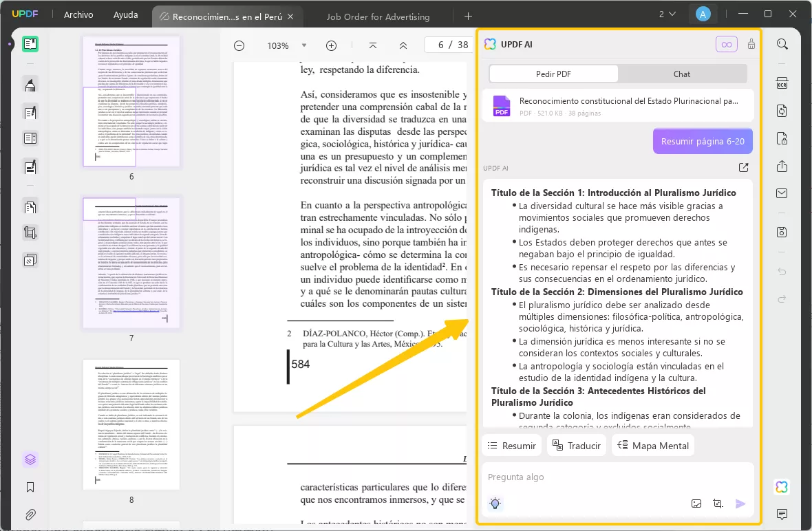Image resolution: width=812 pixels, height=531 pixels.
Task: Click the zoom in plus button
Action: (x=332, y=45)
